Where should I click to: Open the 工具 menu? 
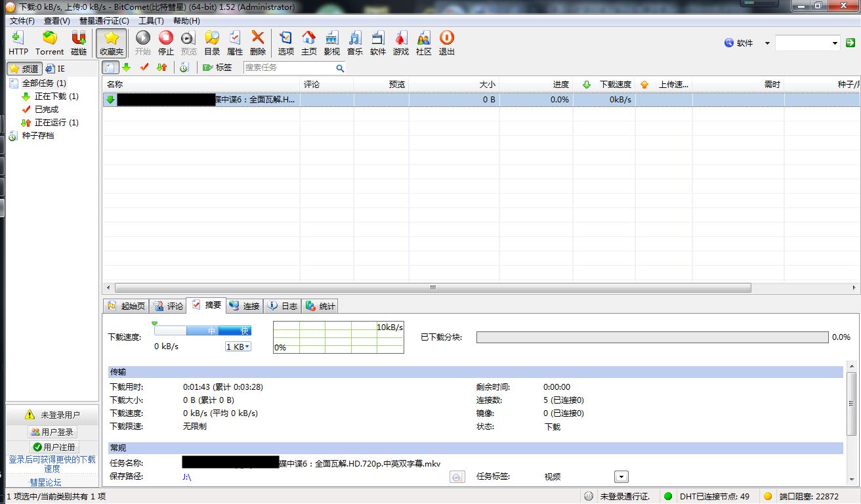[150, 20]
